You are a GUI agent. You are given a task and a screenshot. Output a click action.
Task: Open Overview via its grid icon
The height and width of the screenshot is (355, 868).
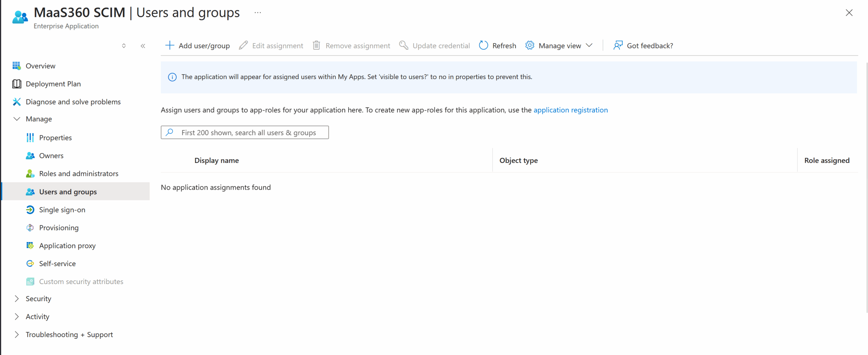(x=17, y=66)
